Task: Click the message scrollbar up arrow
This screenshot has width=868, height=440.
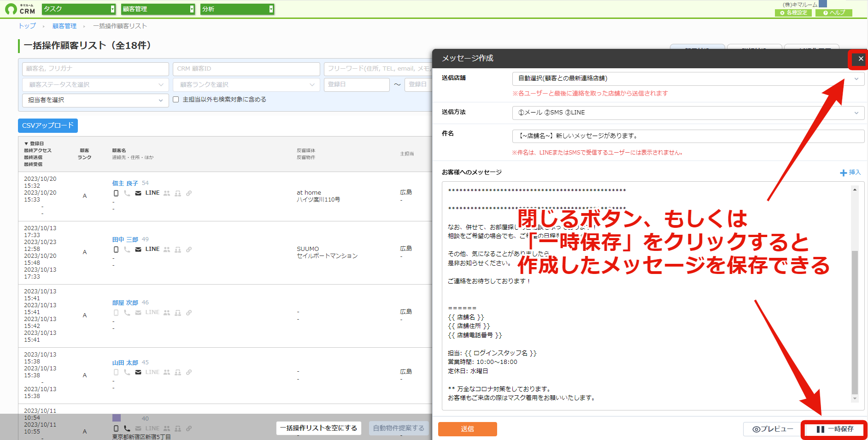Action: click(x=855, y=190)
